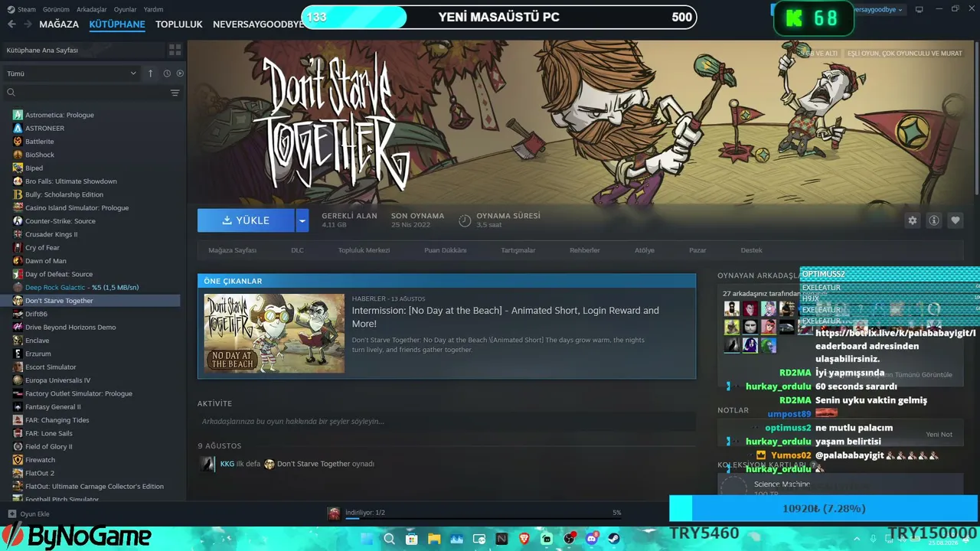Open the Steam Big Picture mode icon
Image resolution: width=980 pixels, height=551 pixels.
[919, 9]
